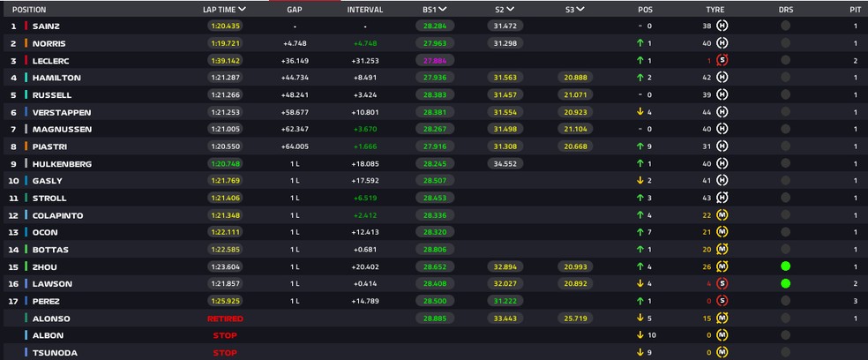This screenshot has height=360, width=868.
Task: Click the 1:19.721 lap time for Norris
Action: click(x=225, y=43)
